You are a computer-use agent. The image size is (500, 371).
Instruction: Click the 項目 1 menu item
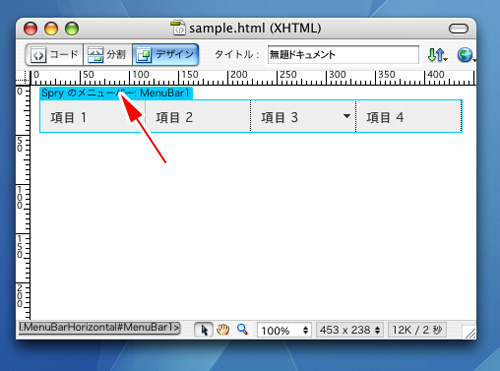click(x=92, y=117)
